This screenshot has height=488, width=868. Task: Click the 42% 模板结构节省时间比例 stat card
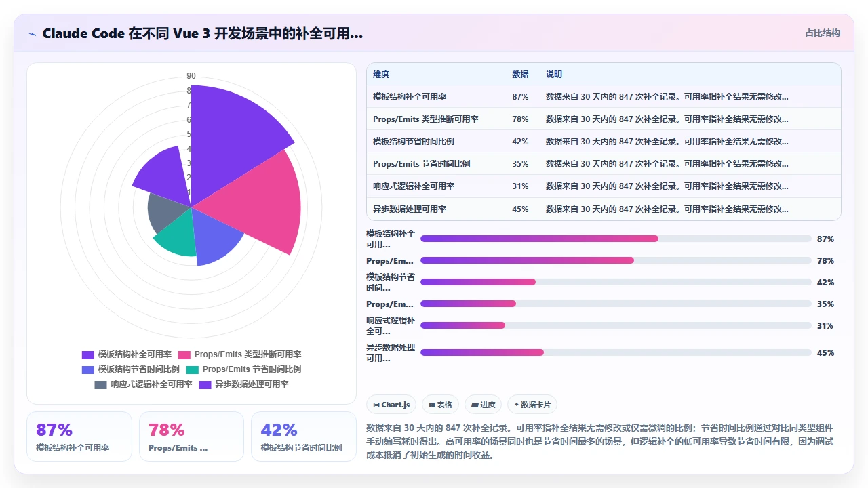(304, 436)
